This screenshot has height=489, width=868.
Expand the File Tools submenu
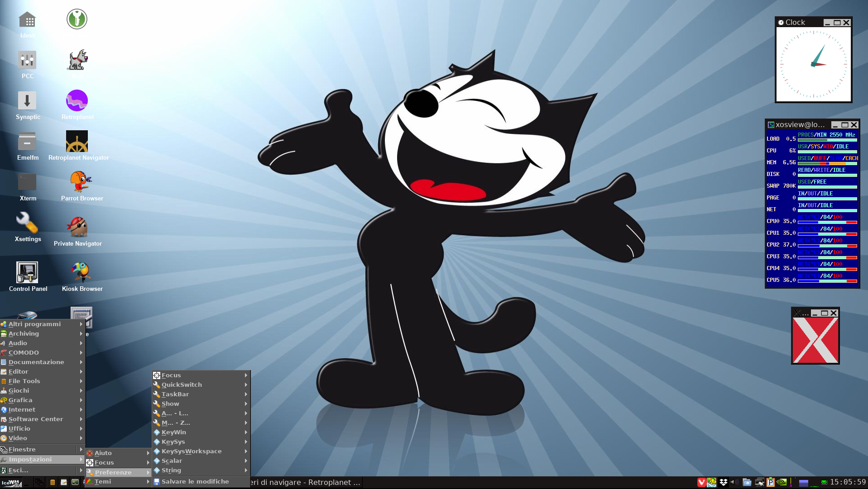[x=43, y=381]
